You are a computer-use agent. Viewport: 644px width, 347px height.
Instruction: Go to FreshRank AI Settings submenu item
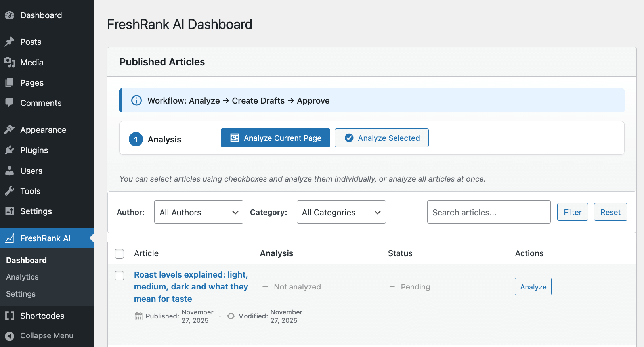pyautogui.click(x=21, y=294)
